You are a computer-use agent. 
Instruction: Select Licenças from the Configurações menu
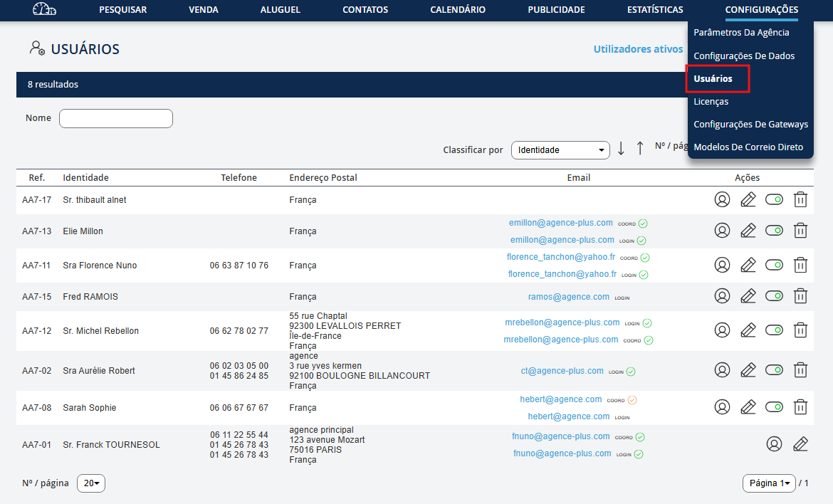tap(711, 102)
